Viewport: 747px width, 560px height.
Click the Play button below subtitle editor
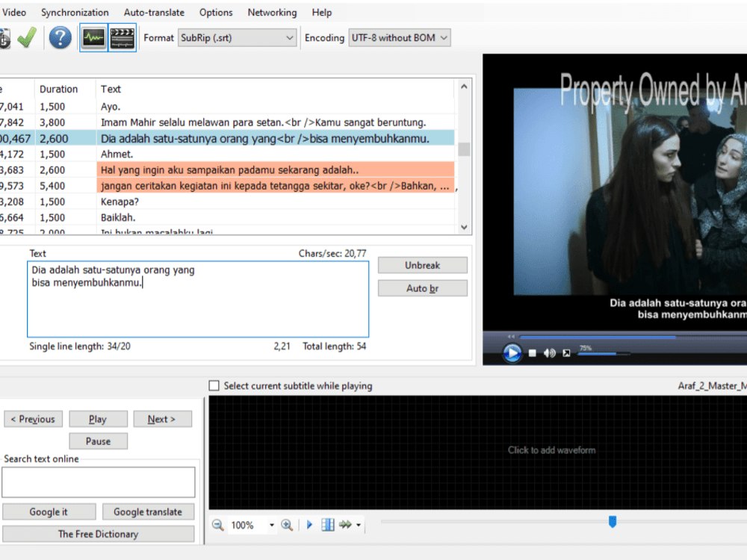click(98, 419)
